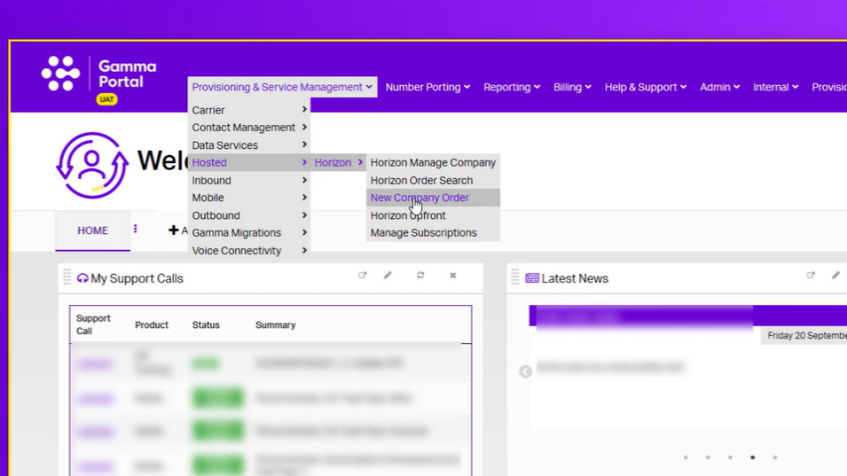847x476 pixels.
Task: Expand the Voice Connectivity submenu
Action: tap(249, 250)
